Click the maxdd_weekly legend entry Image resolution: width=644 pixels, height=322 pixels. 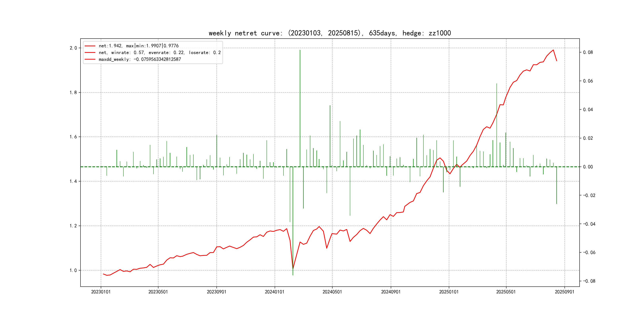click(140, 59)
